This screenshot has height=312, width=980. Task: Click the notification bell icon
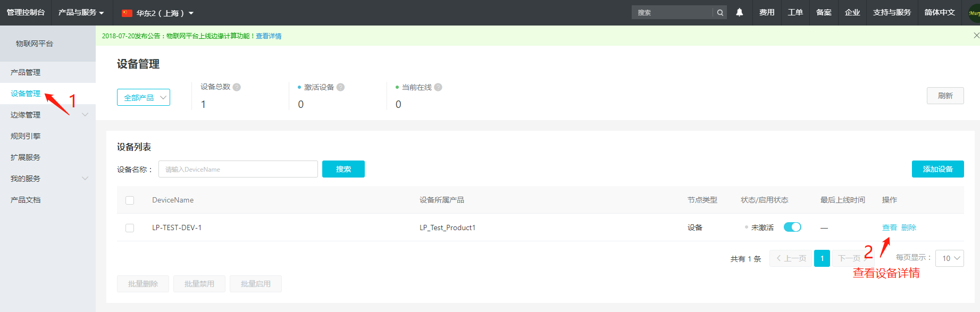pos(739,12)
